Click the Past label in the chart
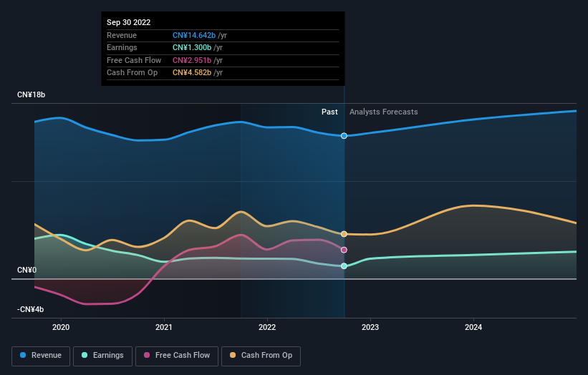The image size is (588, 375). point(329,112)
